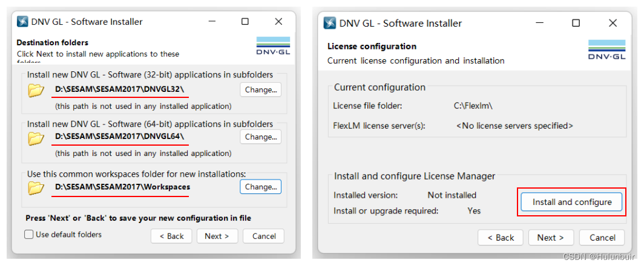The height and width of the screenshot is (266, 644).
Task: Click the Yes value for upgrade required
Action: tap(474, 211)
